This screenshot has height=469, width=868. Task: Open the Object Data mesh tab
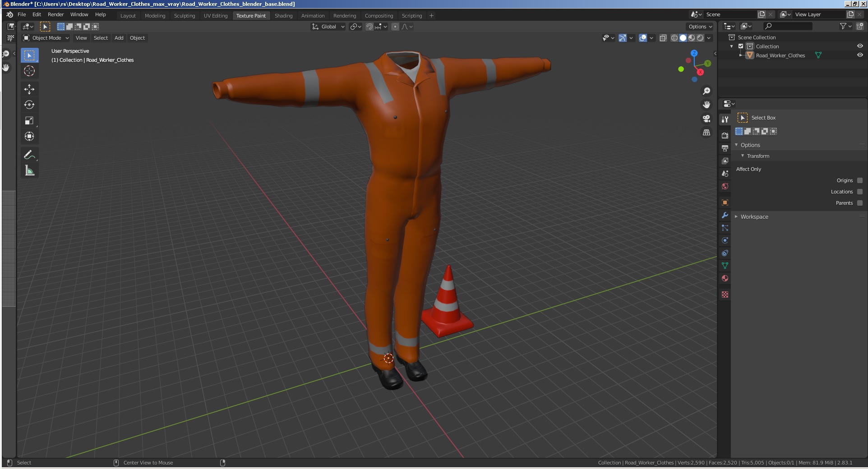point(725,266)
